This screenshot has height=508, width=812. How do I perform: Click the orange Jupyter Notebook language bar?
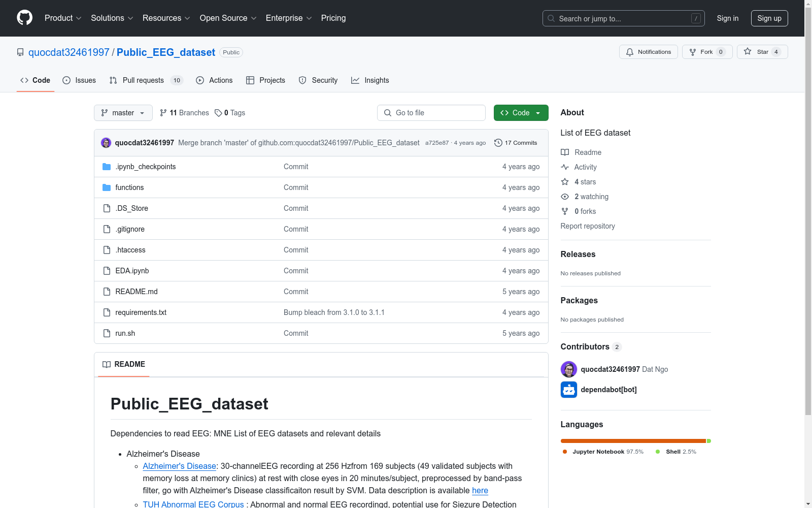click(633, 441)
